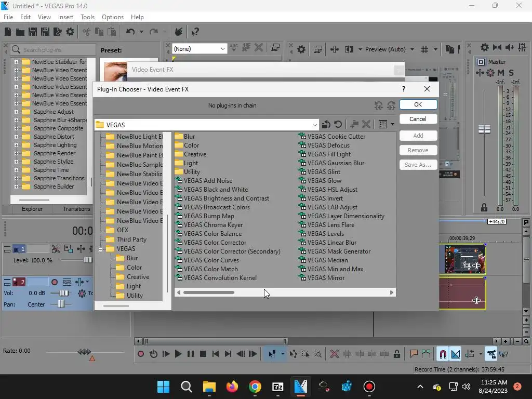Open the Insert menu
Image resolution: width=532 pixels, height=399 pixels.
click(65, 17)
